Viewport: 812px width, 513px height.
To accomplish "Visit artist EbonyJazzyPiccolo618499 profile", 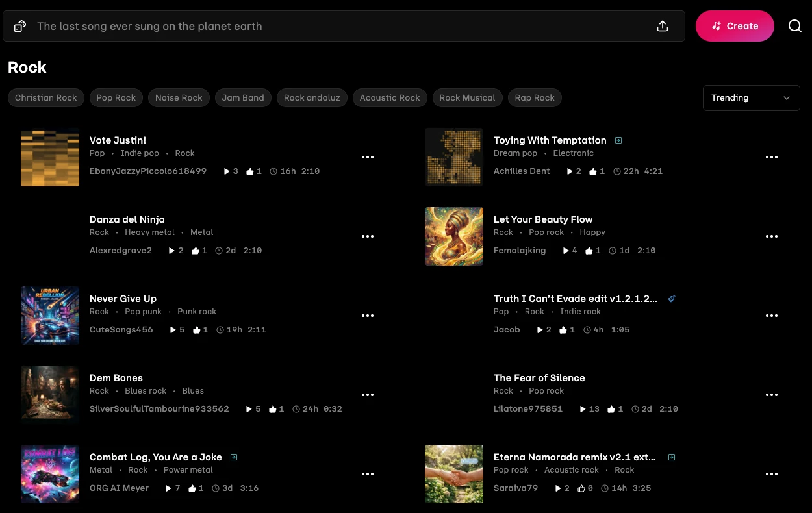I will pos(148,171).
